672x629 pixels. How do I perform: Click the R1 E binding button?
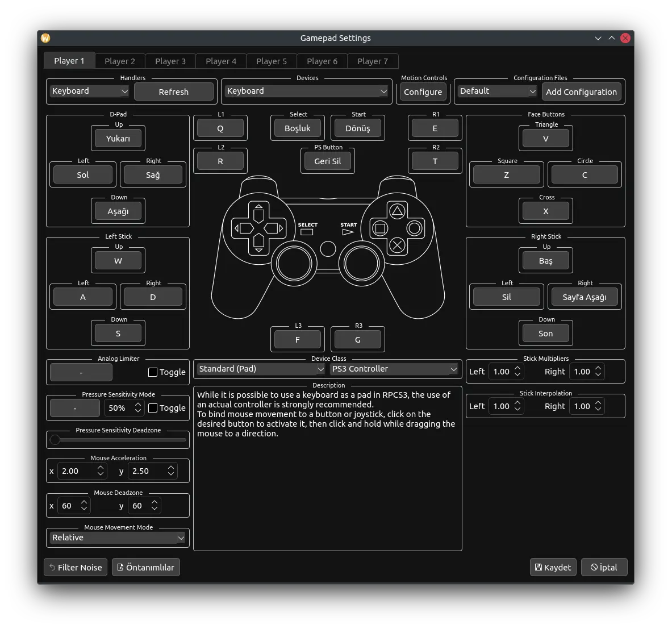click(435, 128)
